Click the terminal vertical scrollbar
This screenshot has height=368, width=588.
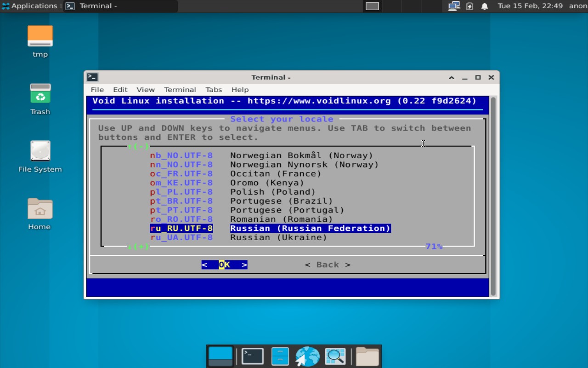point(493,196)
